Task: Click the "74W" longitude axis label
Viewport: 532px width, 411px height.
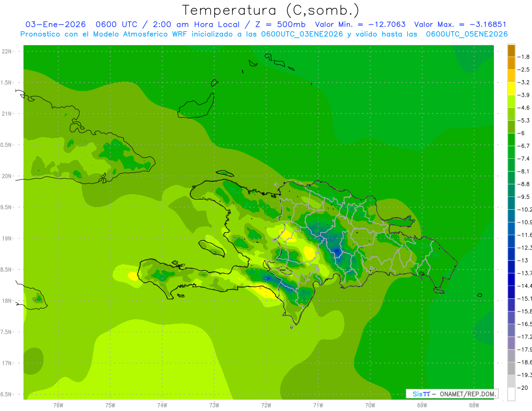Action: (x=162, y=405)
